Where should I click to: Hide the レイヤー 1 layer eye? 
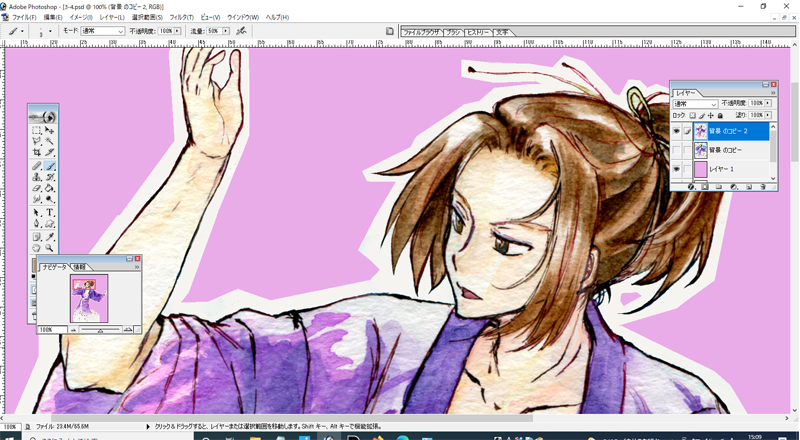(x=677, y=169)
